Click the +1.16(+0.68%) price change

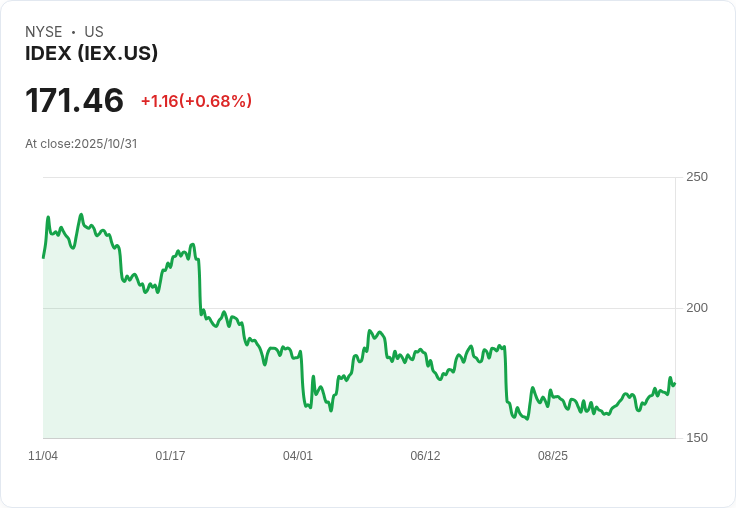(196, 101)
